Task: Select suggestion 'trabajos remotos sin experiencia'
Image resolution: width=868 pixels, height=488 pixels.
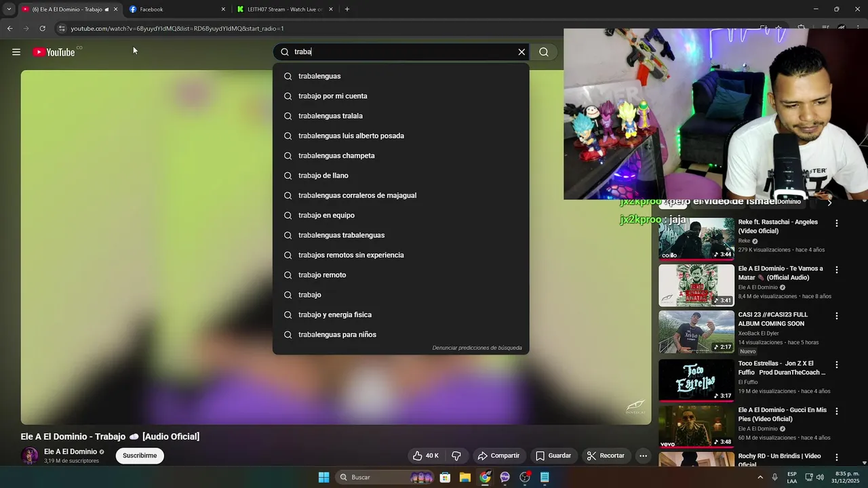Action: [401, 255]
